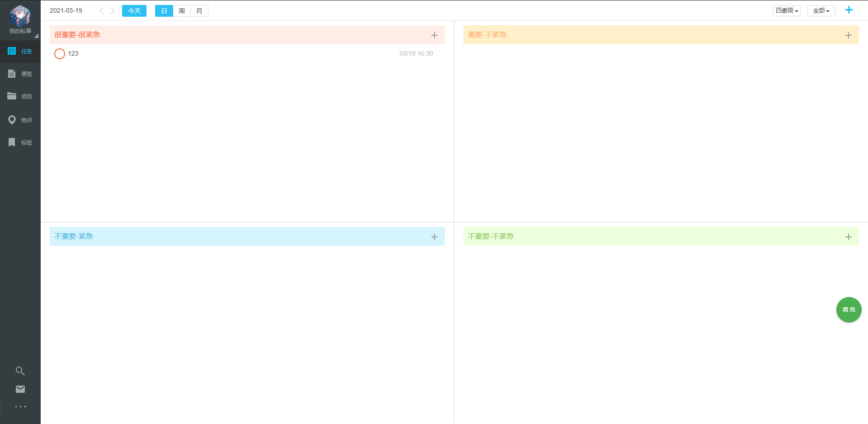Open the mail envelope icon in sidebar
Viewport: 868px width, 424px height.
20,389
